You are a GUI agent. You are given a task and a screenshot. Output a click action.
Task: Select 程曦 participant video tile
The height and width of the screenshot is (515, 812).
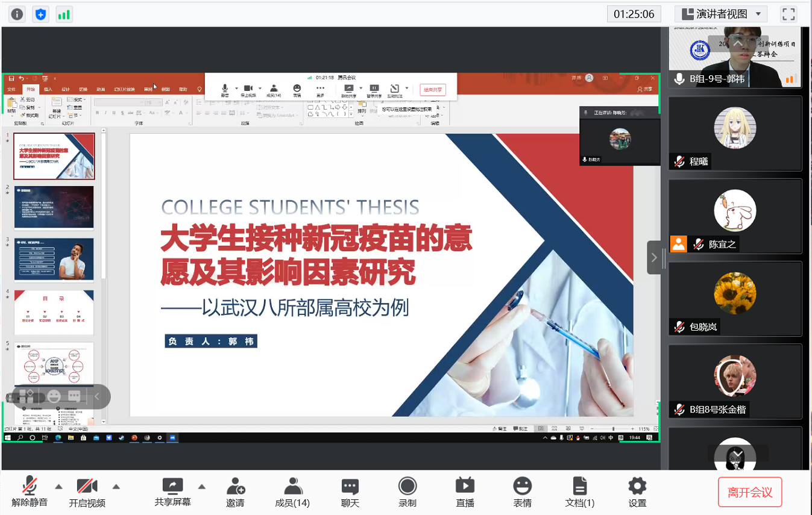coord(735,133)
